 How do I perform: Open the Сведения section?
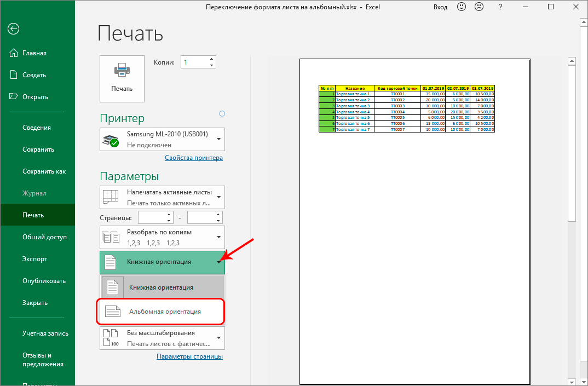click(x=37, y=128)
